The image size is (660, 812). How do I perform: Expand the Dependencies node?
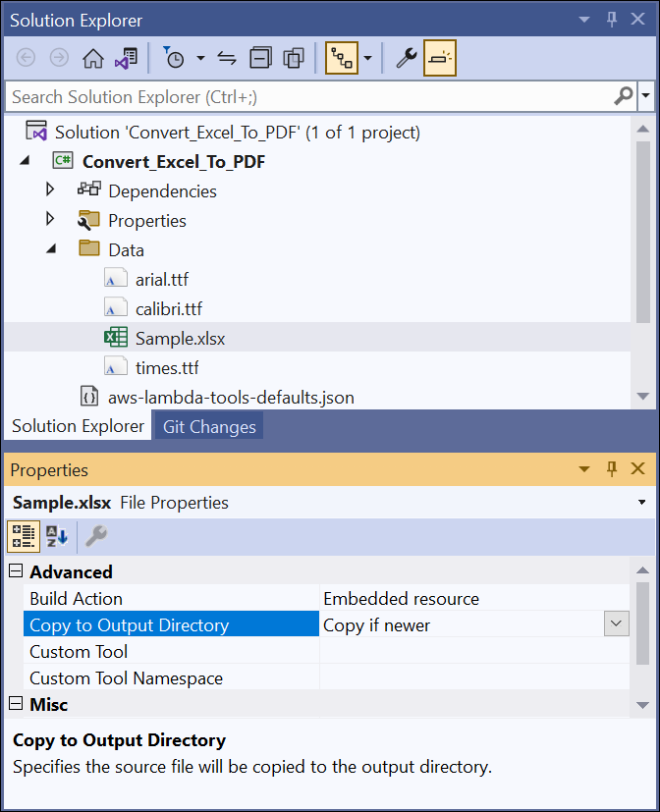pyautogui.click(x=50, y=190)
